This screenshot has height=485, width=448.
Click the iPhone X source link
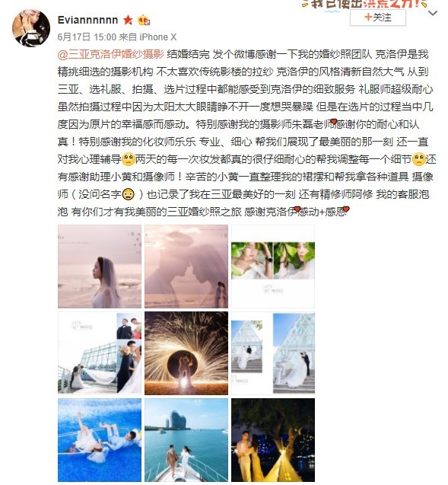(158, 37)
